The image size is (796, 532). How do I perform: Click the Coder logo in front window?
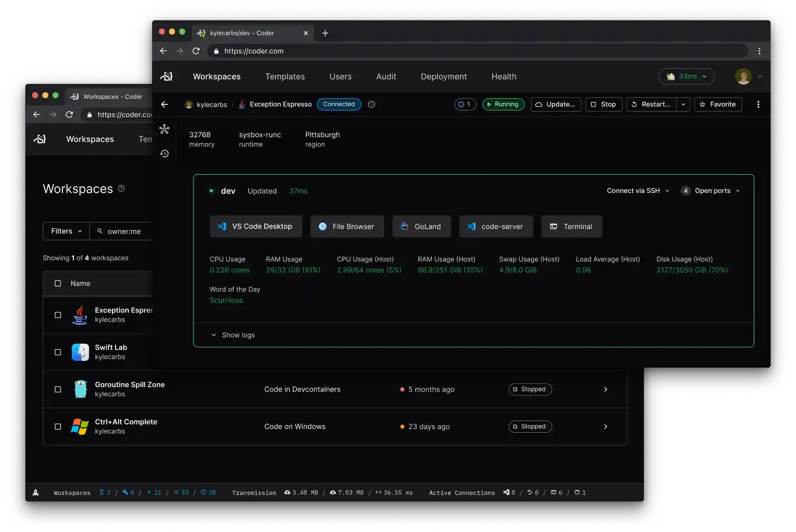[166, 76]
